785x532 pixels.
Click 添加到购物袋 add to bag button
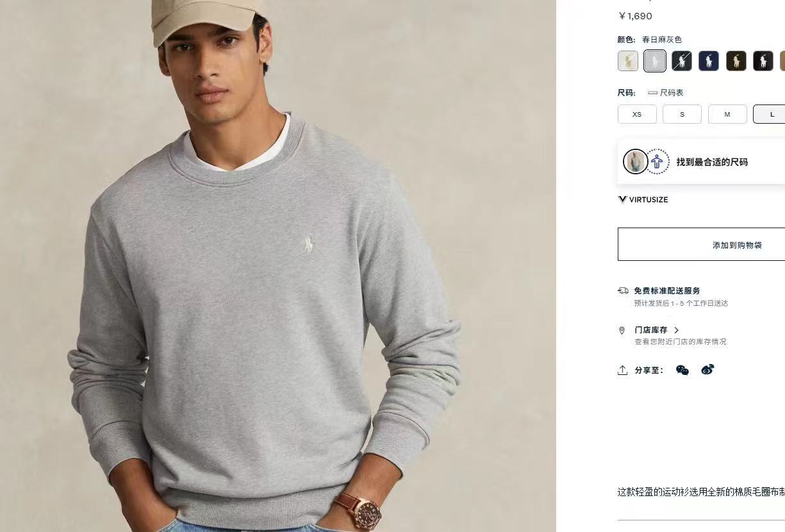[737, 244]
